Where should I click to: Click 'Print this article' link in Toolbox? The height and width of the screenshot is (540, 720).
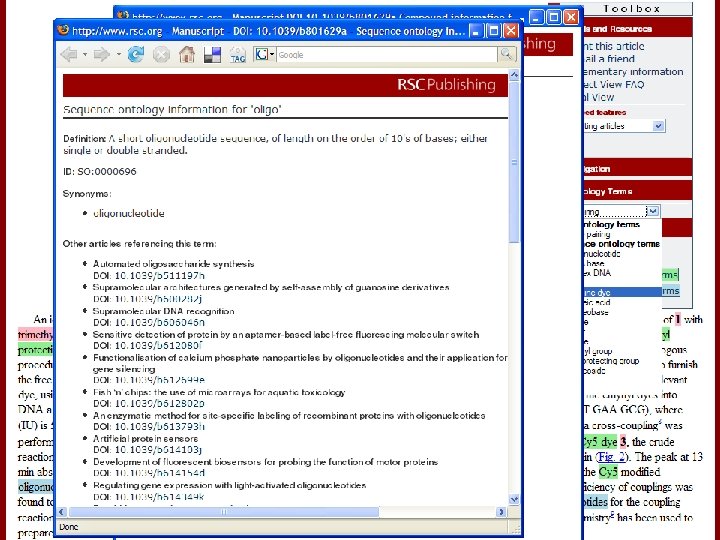pyautogui.click(x=614, y=46)
